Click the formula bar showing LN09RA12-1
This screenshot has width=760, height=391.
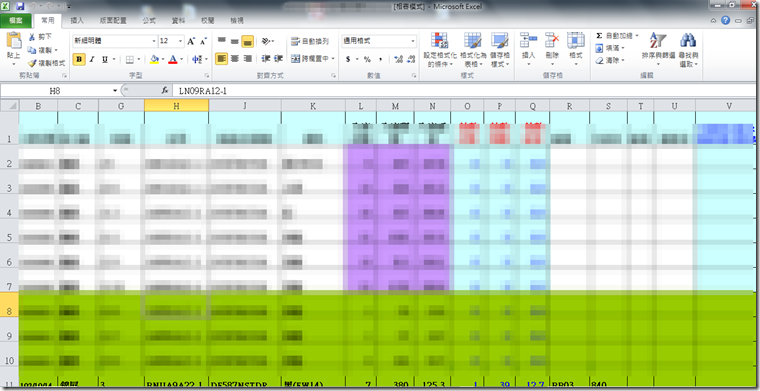coord(465,91)
